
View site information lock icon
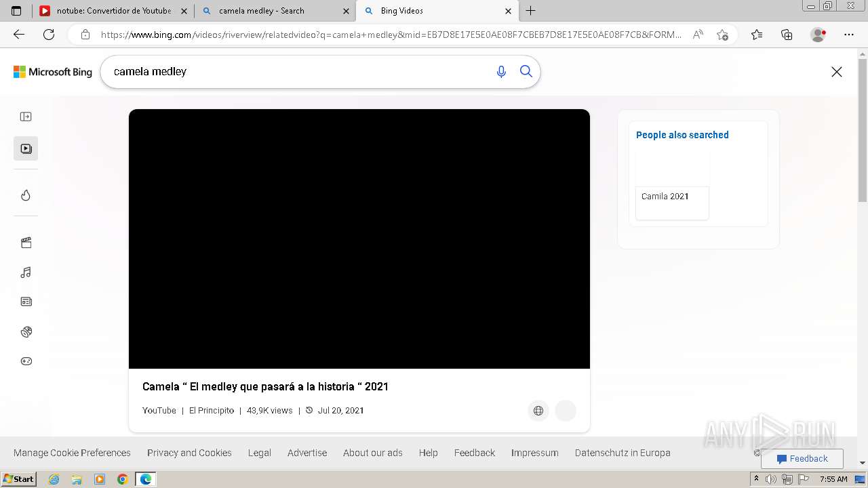(85, 35)
